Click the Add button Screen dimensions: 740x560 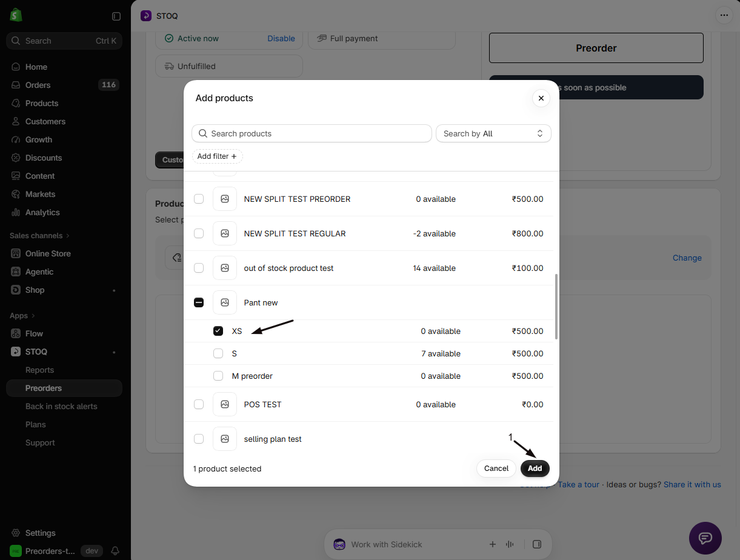pyautogui.click(x=535, y=468)
